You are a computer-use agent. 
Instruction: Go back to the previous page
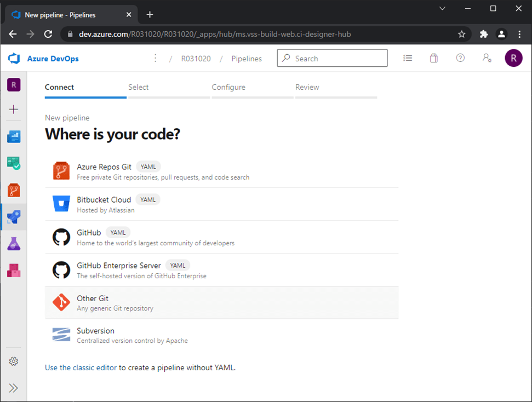point(13,34)
